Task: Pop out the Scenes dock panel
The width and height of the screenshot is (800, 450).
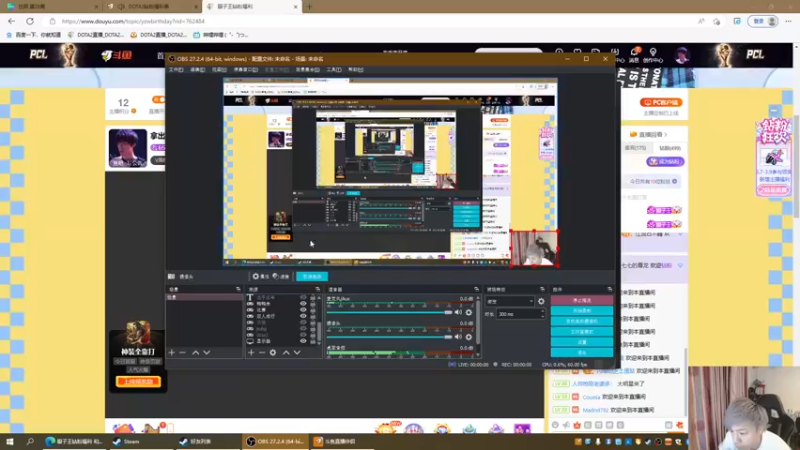Action: (238, 289)
